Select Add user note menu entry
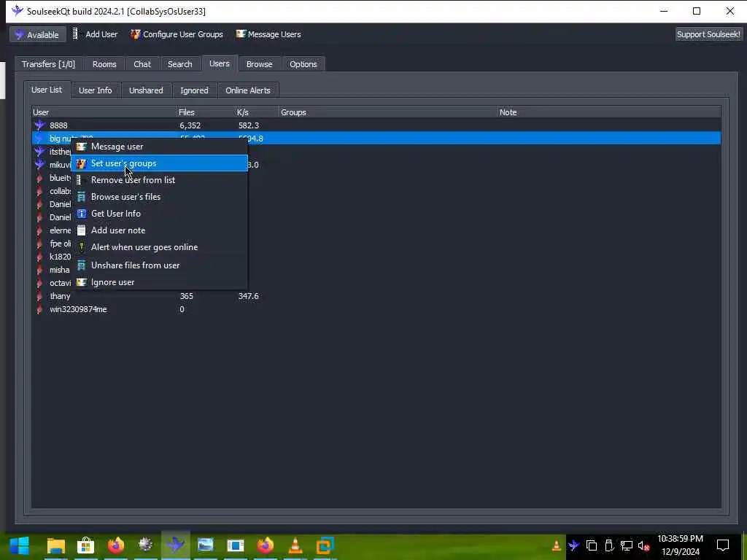The width and height of the screenshot is (747, 560). tap(159, 230)
